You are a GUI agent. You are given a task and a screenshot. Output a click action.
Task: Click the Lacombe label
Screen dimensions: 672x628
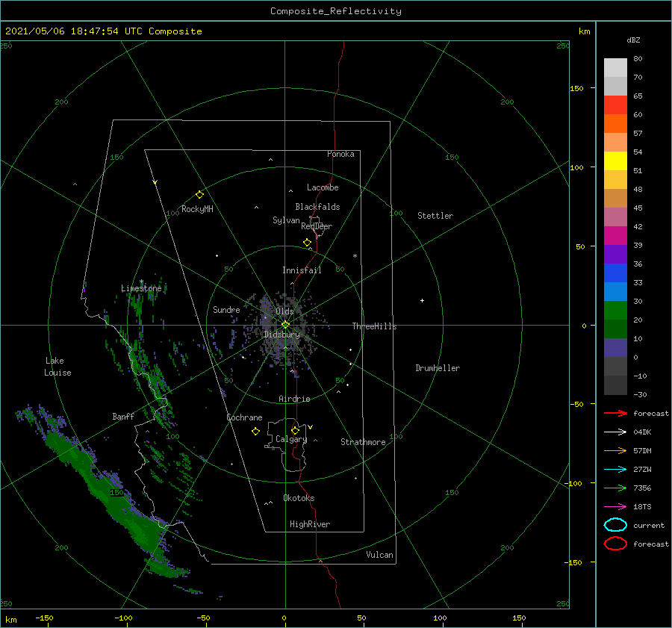coord(323,187)
